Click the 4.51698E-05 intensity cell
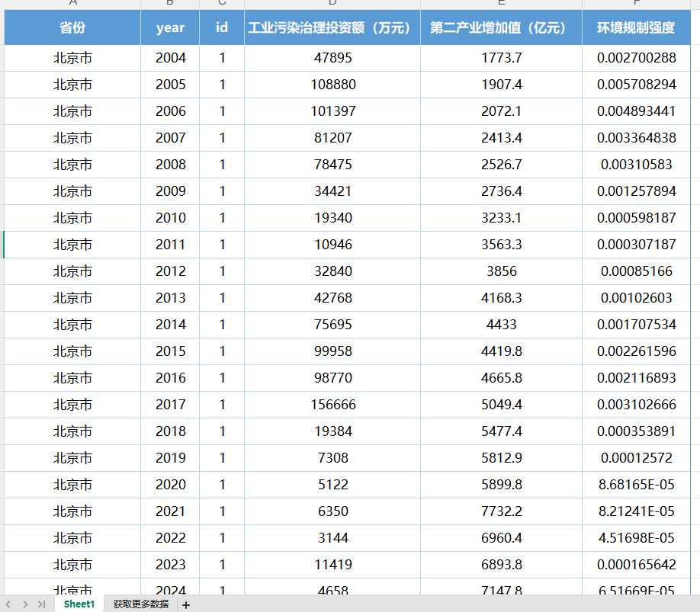Viewport: 700px width, 612px height. 636,538
